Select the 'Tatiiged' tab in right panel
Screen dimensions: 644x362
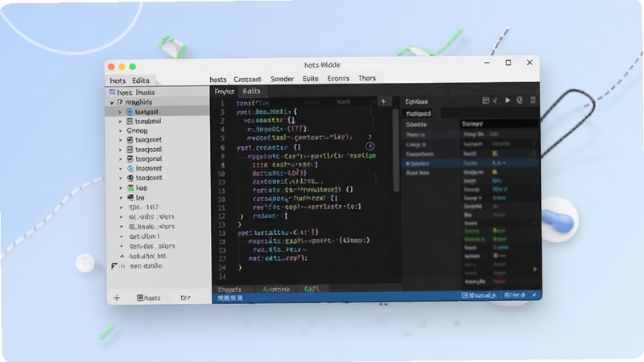[x=419, y=113]
